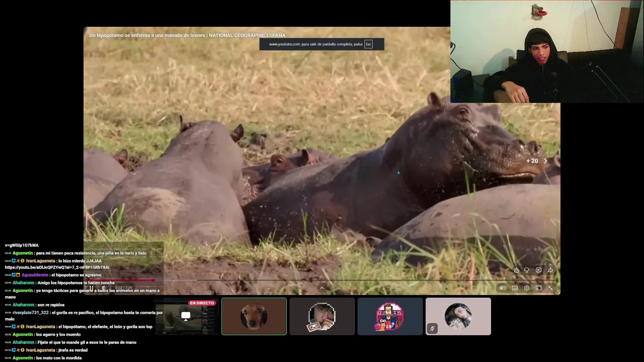Open the EN DIRECTO screen share tile
The image size is (644, 362).
tap(186, 316)
